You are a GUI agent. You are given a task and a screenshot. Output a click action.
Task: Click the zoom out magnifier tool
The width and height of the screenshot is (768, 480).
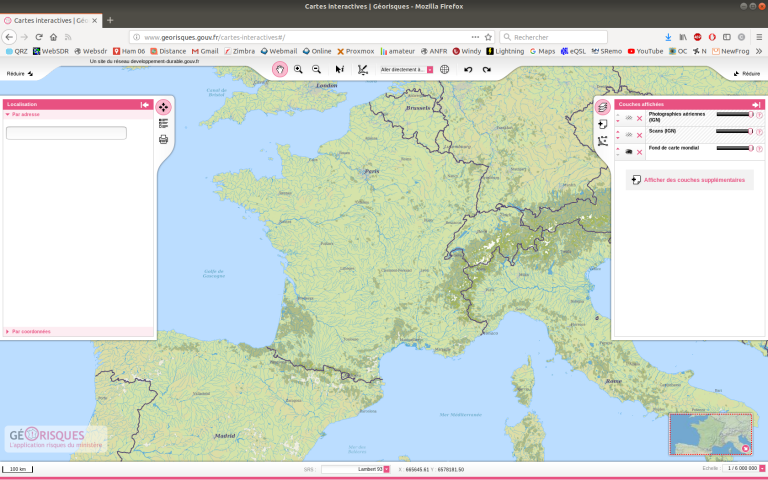316,69
